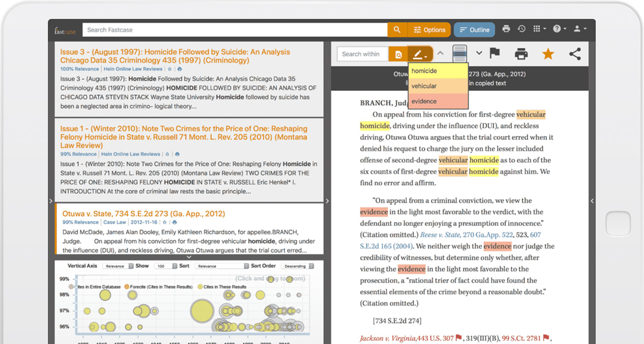Click the search-within-document icon button
Image resolution: width=644 pixels, height=344 pixels.
click(x=398, y=54)
